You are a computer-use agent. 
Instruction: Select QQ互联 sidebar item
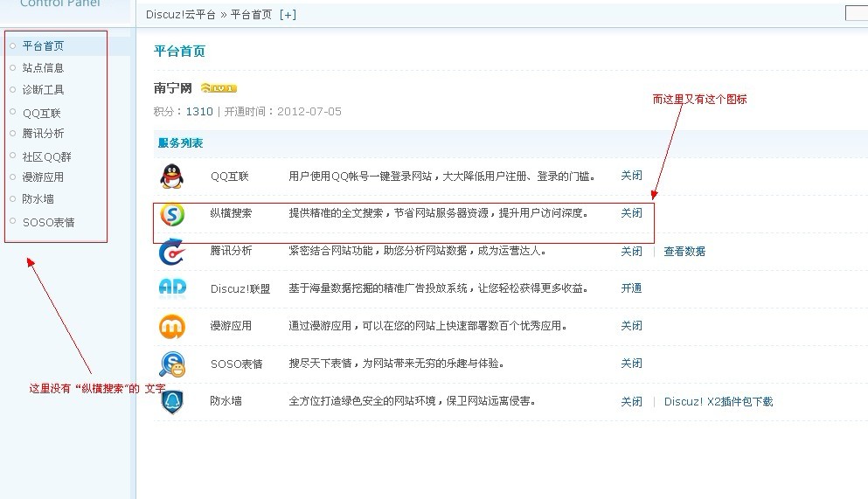pyautogui.click(x=41, y=113)
